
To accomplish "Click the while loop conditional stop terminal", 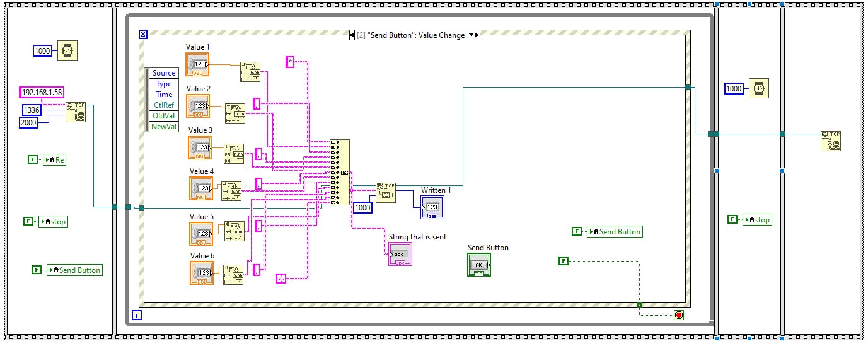I will (678, 315).
